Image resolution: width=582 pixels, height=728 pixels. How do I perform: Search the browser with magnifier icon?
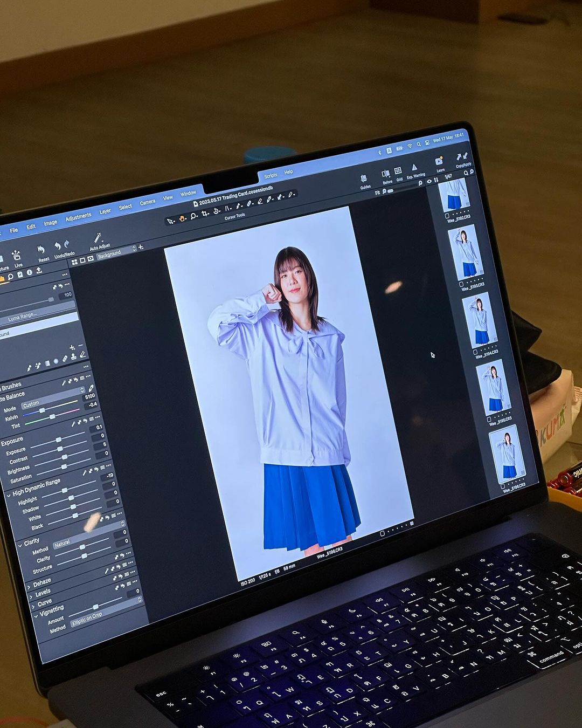(467, 173)
